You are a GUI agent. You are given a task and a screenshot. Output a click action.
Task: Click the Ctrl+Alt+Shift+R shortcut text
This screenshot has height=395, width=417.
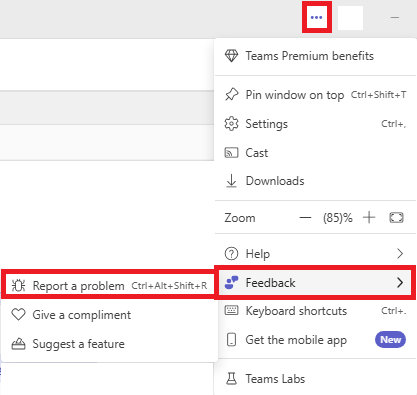tap(169, 286)
